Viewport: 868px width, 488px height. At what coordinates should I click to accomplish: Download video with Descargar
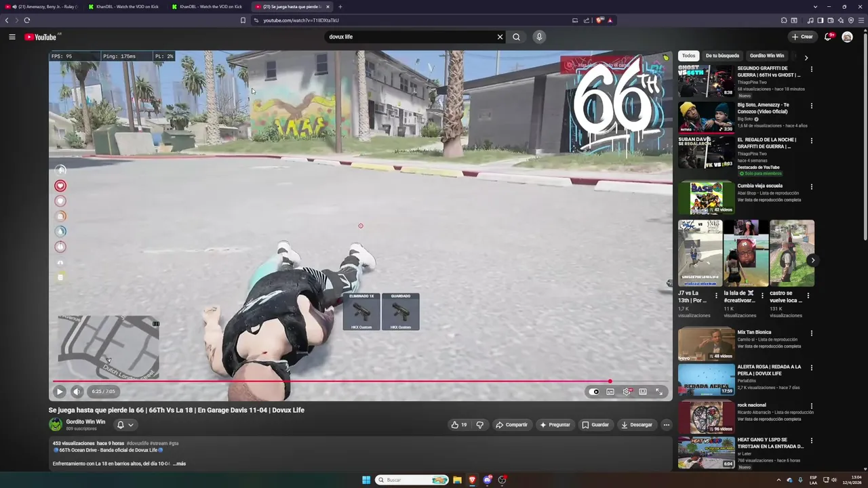click(x=636, y=425)
